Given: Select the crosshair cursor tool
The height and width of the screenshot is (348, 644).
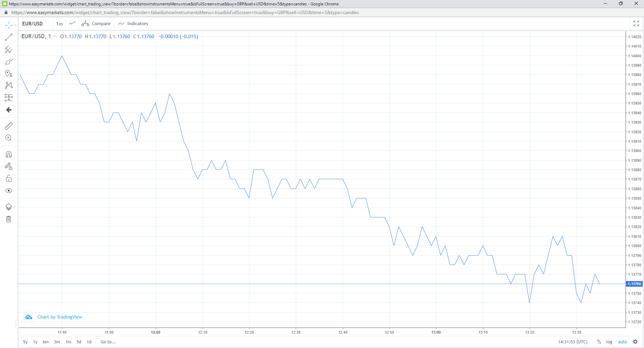Looking at the screenshot, I should tap(8, 25).
